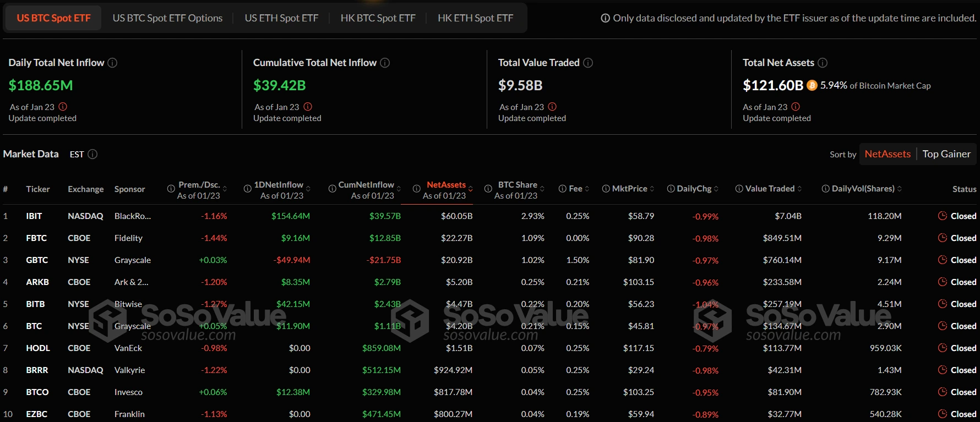
Task: Click red alert icon under Total Net Assets date
Action: point(796,107)
